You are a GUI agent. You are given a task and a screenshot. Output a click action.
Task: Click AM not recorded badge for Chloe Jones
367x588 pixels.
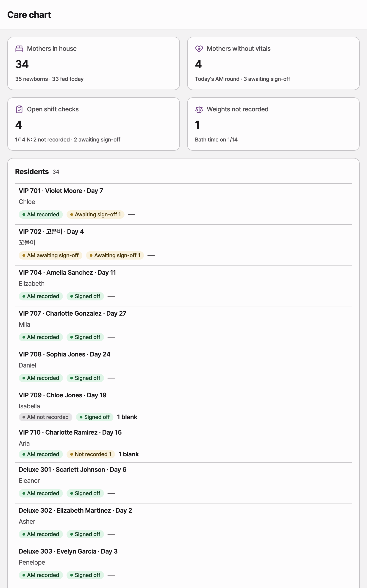pyautogui.click(x=45, y=417)
